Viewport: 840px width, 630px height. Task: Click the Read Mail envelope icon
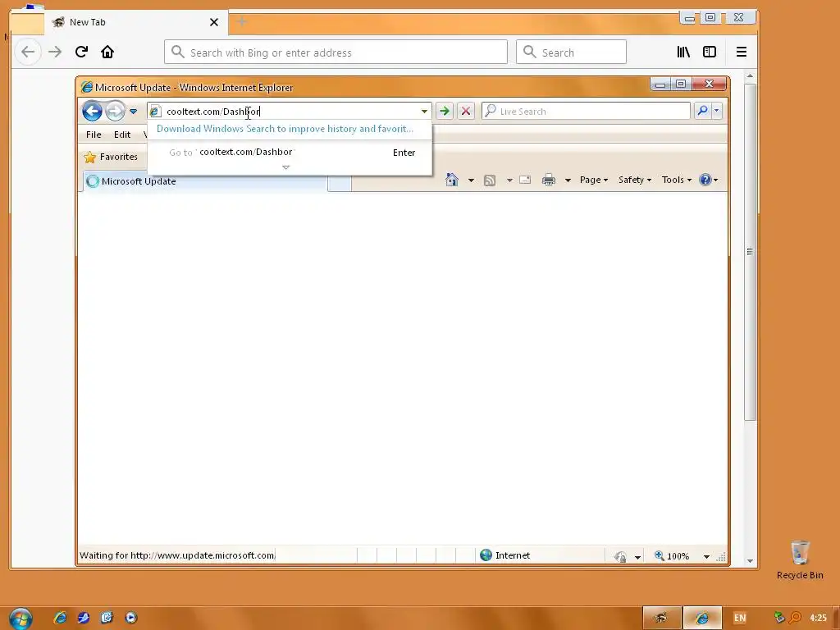525,180
